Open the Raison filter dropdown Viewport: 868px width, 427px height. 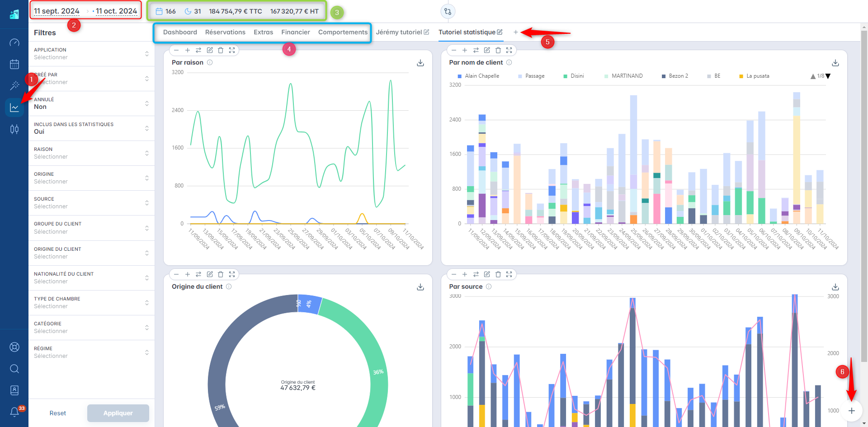pyautogui.click(x=91, y=153)
